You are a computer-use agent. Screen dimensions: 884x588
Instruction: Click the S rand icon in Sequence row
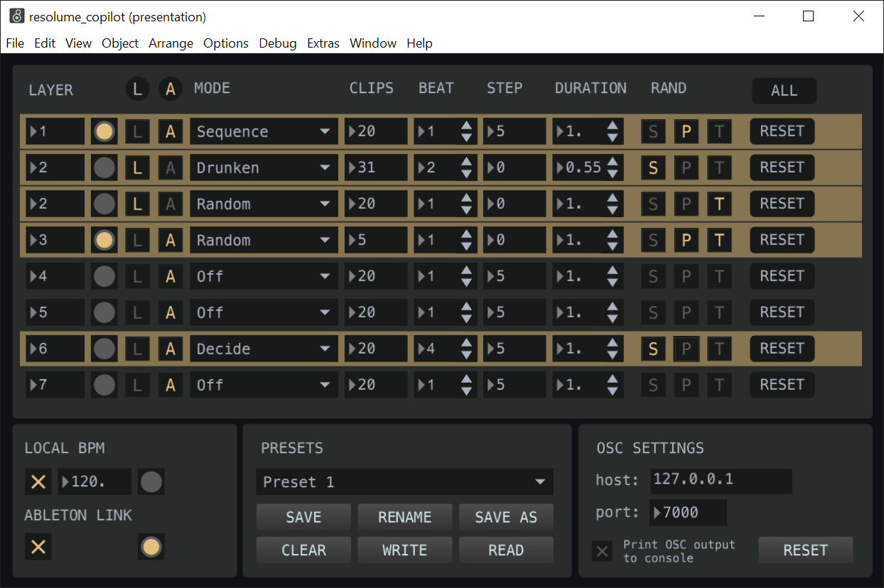point(653,131)
